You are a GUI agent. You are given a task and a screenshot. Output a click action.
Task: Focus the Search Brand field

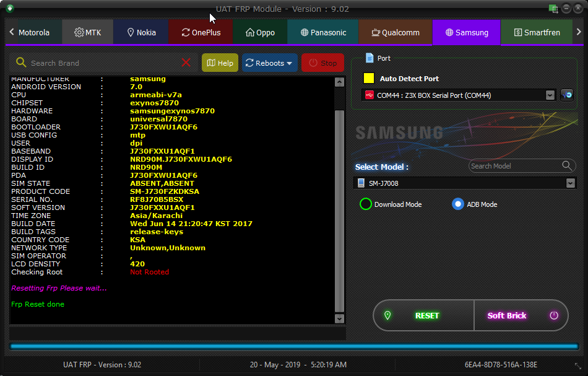click(x=103, y=63)
